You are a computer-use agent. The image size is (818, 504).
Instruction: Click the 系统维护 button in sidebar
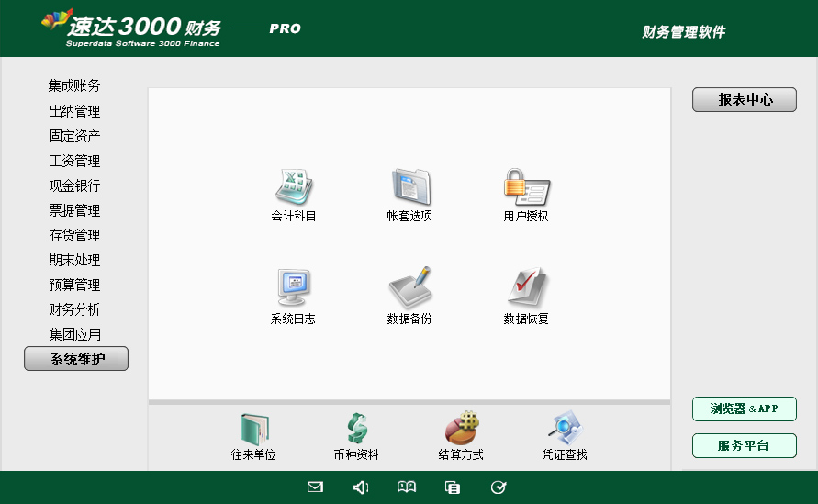click(76, 359)
